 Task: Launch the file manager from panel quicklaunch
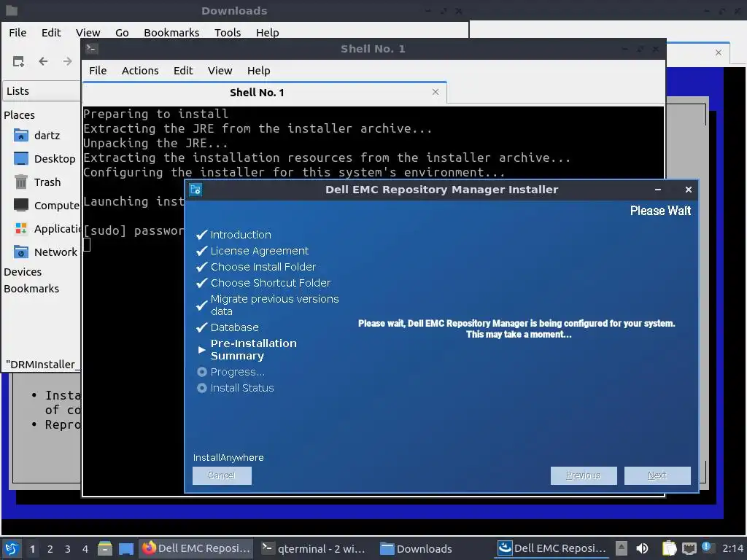click(x=105, y=548)
